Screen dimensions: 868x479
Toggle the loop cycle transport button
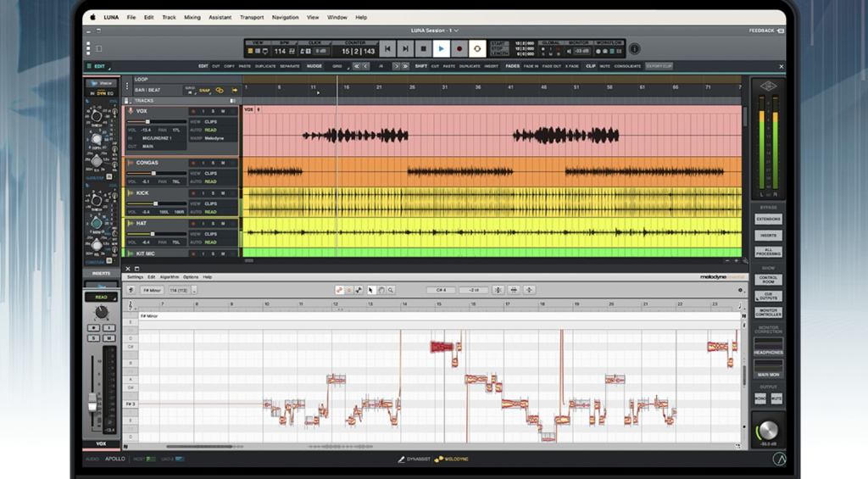477,50
